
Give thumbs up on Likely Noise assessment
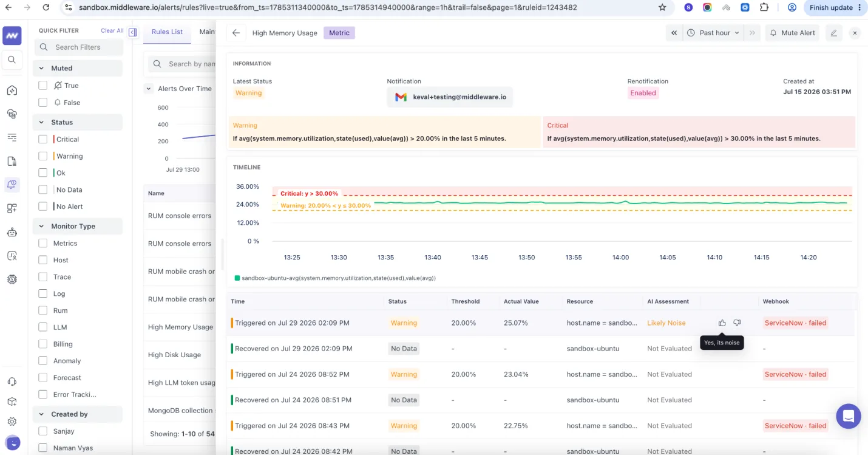tap(722, 323)
